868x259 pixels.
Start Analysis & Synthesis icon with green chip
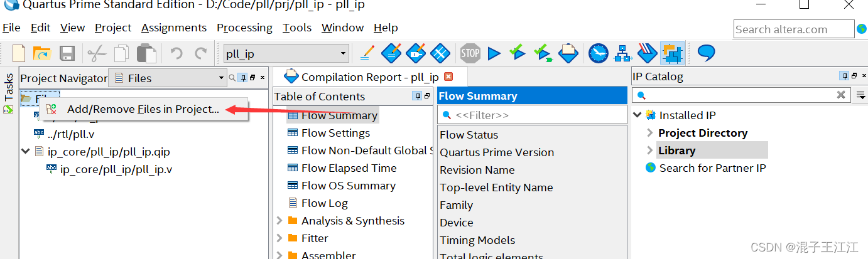(543, 53)
